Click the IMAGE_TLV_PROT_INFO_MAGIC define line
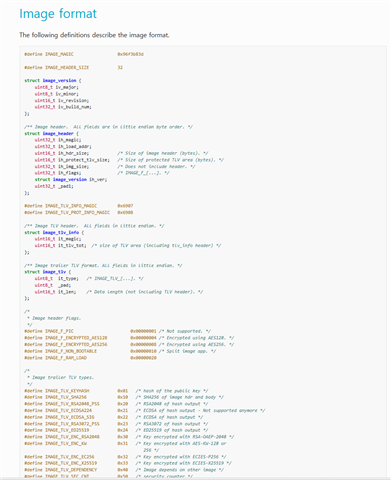391x480 pixels. point(79,212)
